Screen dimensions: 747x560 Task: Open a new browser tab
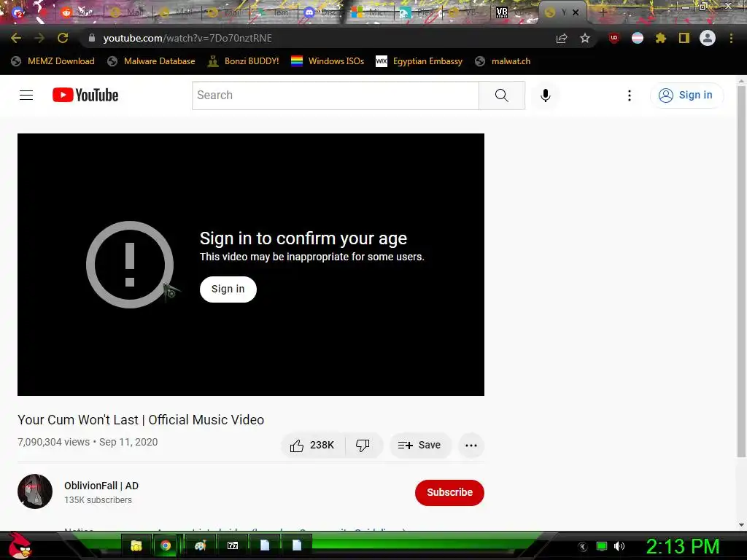603,13
